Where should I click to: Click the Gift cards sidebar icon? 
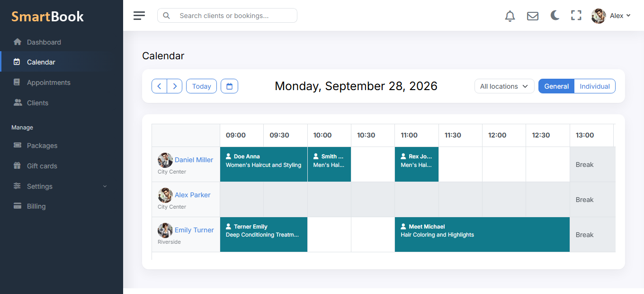coord(18,166)
